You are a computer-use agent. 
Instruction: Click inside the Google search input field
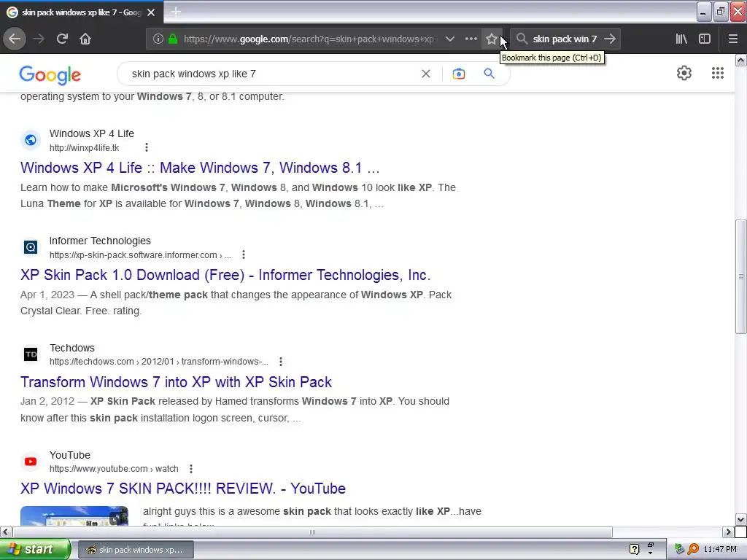click(271, 74)
